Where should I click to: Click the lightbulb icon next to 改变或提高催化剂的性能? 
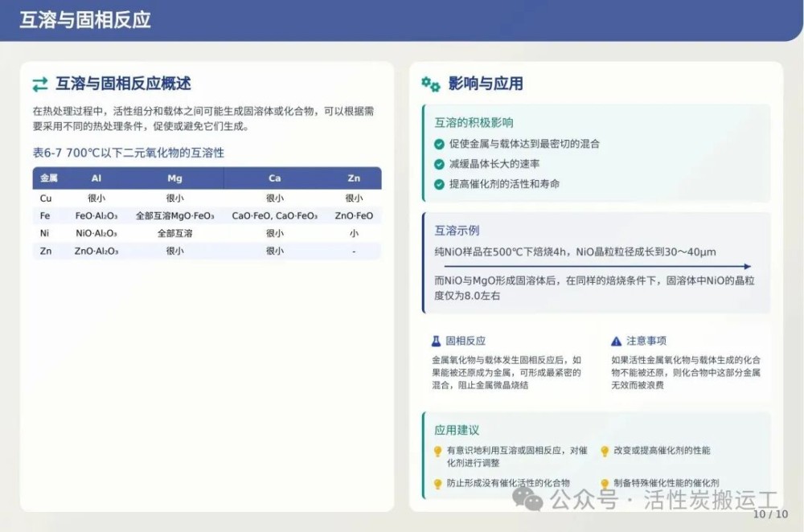(x=604, y=452)
